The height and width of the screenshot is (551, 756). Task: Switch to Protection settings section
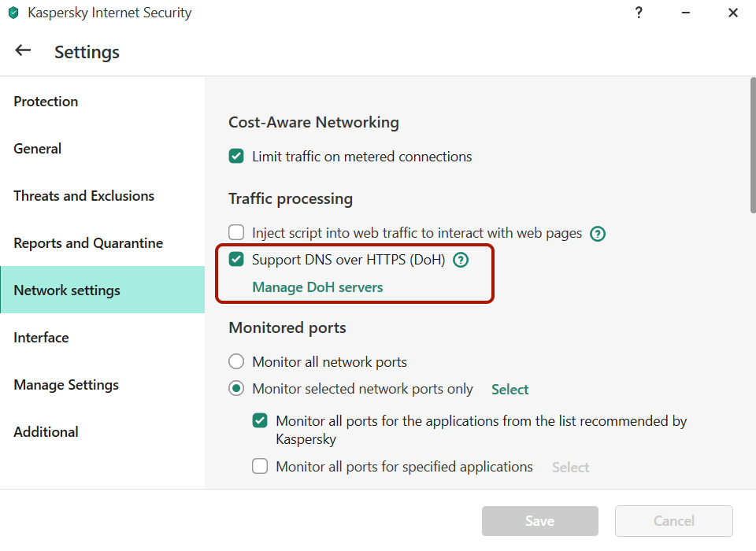46,101
